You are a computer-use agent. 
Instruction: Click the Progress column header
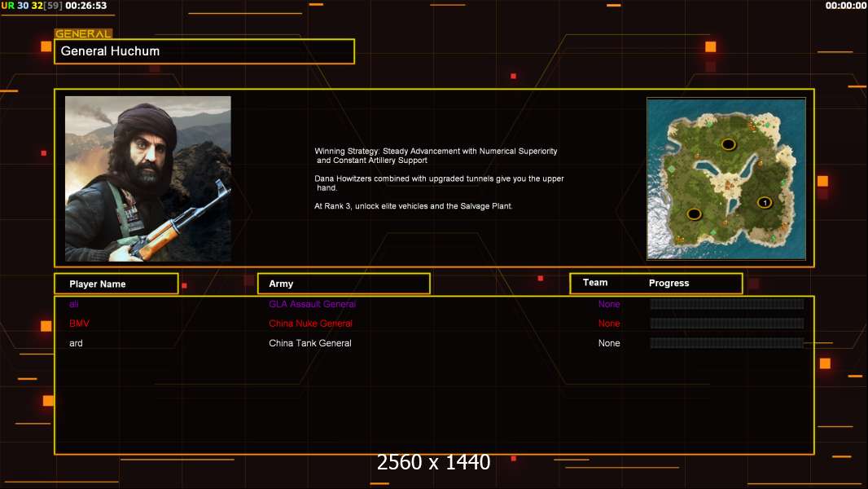coord(669,283)
